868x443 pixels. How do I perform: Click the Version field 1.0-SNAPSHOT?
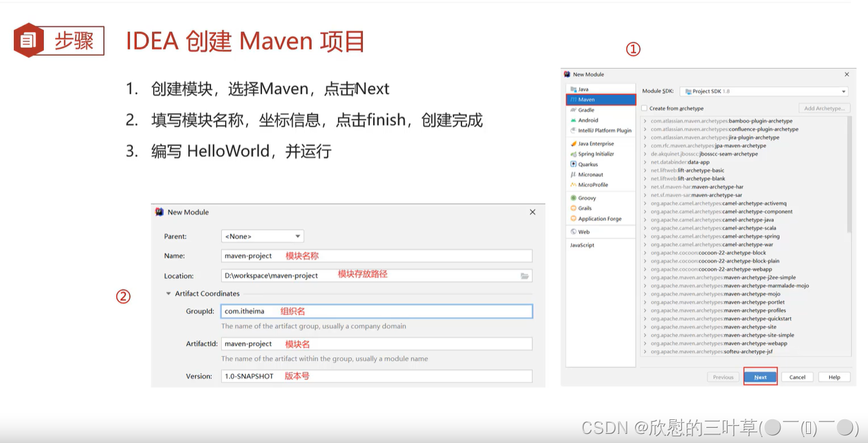[377, 376]
